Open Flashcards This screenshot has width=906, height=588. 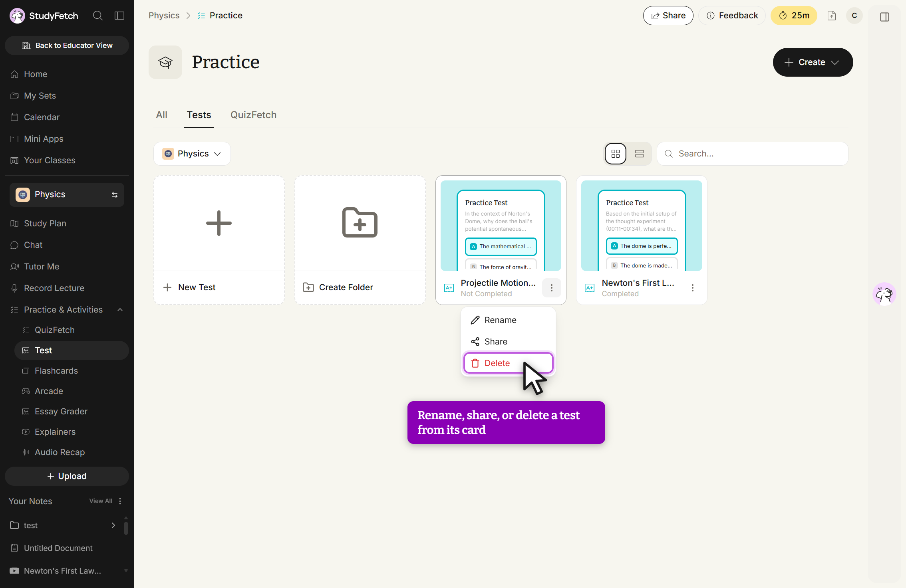(72, 371)
